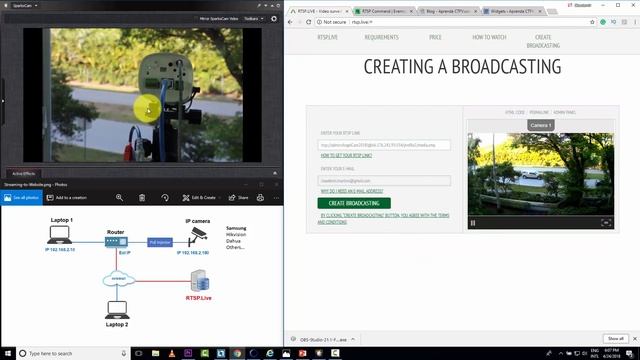The width and height of the screenshot is (640, 360).
Task: Click the zoom magnifier icon in Photos
Action: pyautogui.click(x=119, y=198)
